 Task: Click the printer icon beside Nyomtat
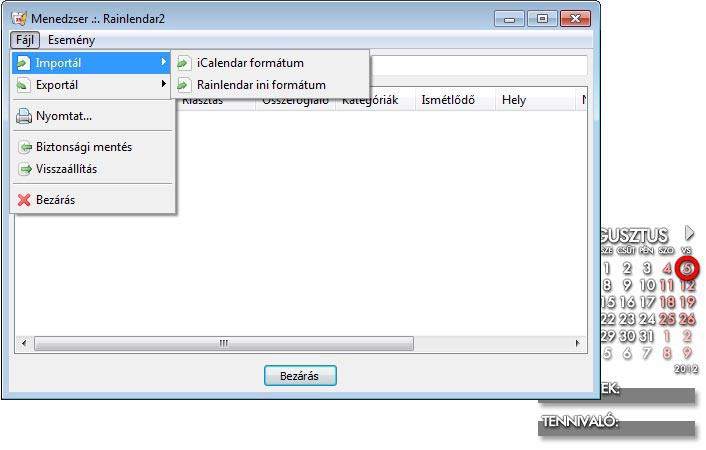[24, 116]
